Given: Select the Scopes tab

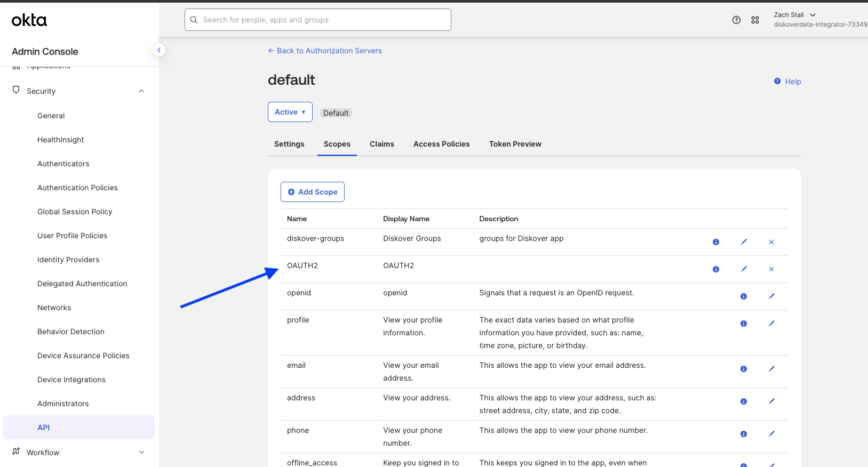Looking at the screenshot, I should coord(337,144).
